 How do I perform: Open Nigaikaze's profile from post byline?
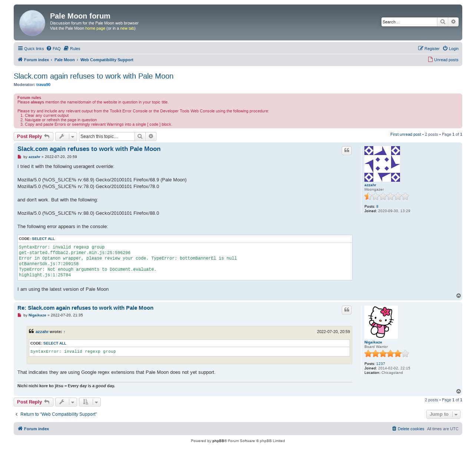tap(37, 315)
